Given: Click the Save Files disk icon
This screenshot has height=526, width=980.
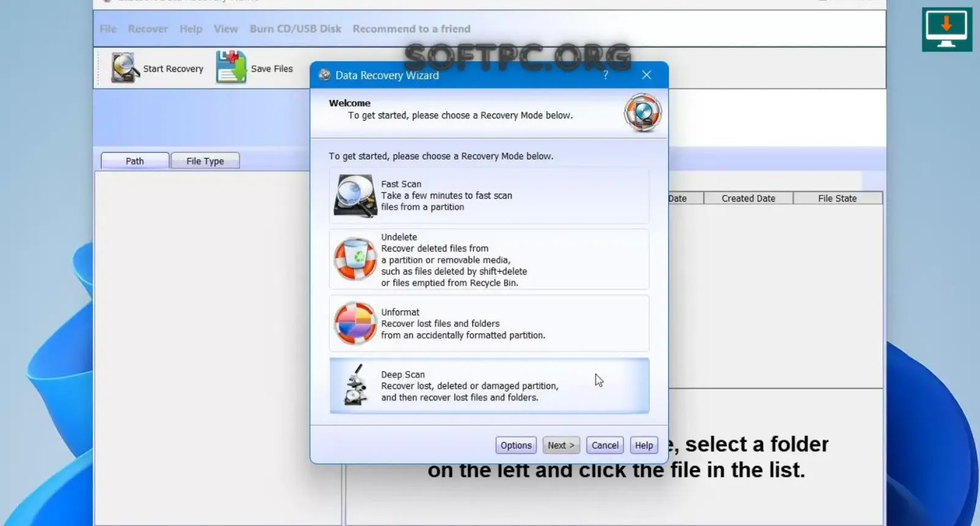Looking at the screenshot, I should click(231, 67).
